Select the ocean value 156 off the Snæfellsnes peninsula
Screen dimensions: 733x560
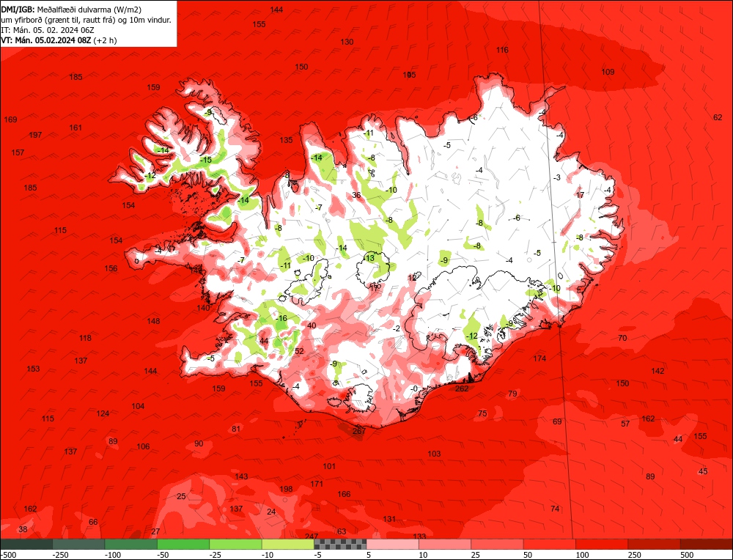(111, 269)
